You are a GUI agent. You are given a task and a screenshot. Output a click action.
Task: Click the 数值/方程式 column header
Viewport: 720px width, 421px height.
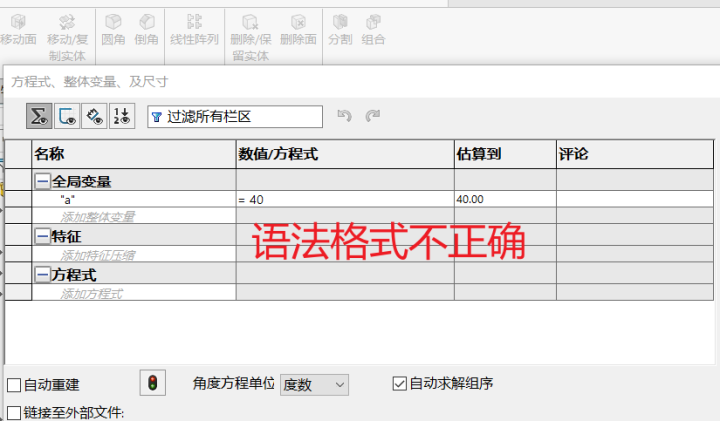click(345, 154)
